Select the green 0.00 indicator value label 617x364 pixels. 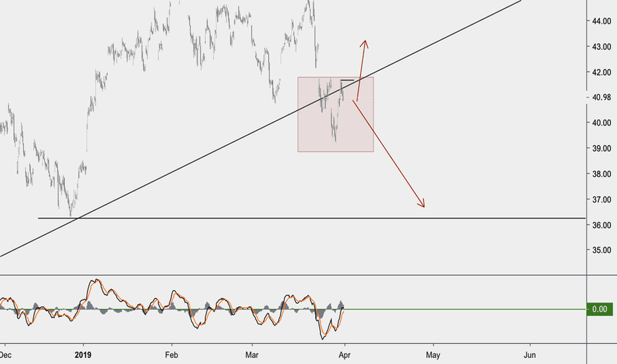600,309
